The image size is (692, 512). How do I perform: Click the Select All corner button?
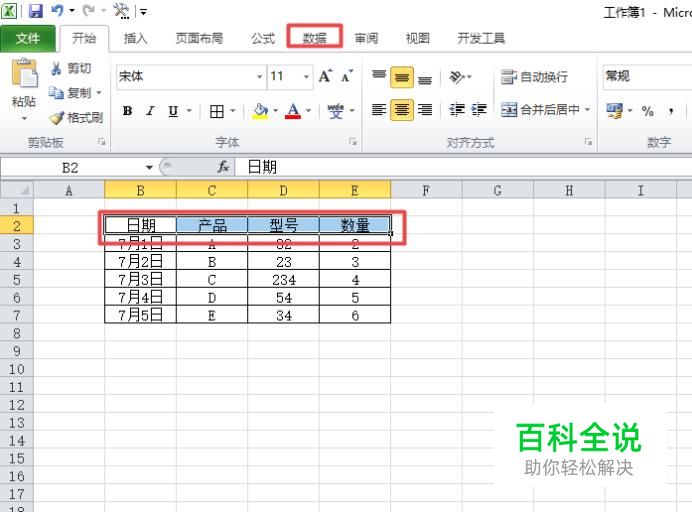[x=17, y=190]
